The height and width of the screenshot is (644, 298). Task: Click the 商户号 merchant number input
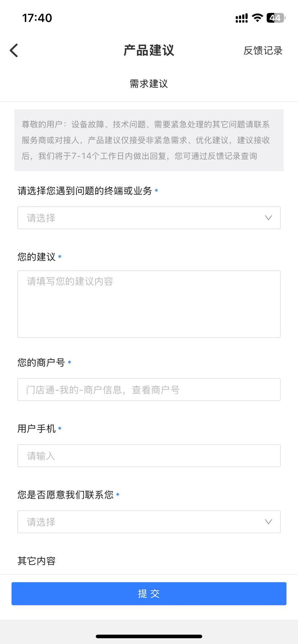pyautogui.click(x=149, y=390)
